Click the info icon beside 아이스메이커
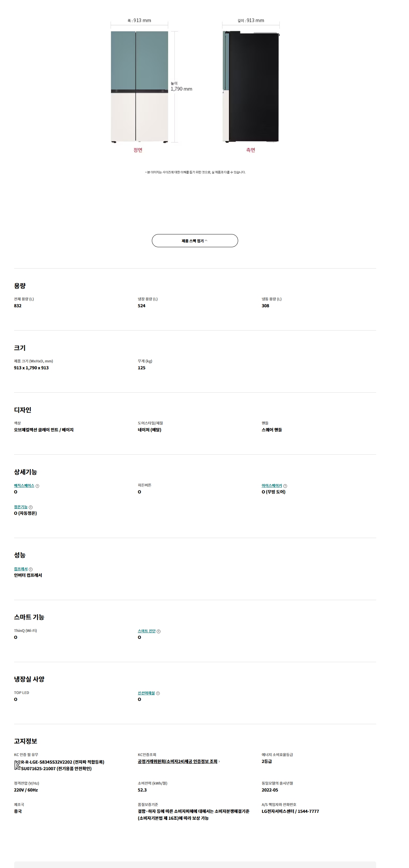Image resolution: width=409 pixels, height=868 pixels. click(x=285, y=486)
